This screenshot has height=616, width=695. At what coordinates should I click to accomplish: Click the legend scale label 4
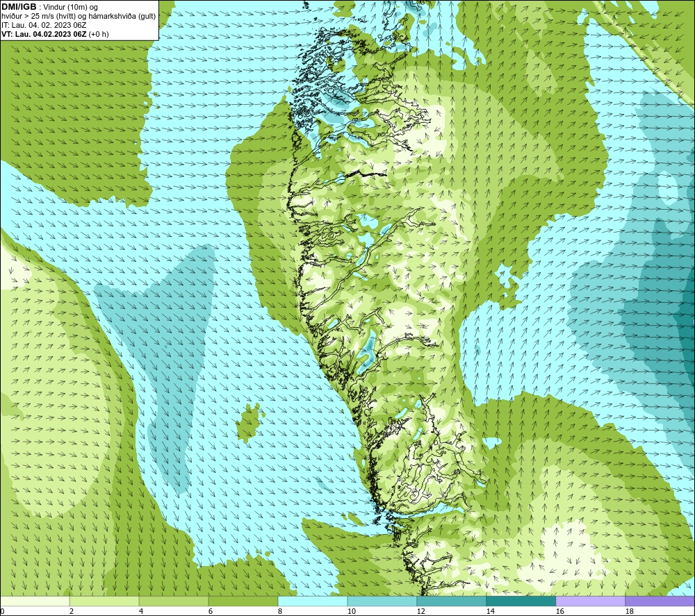[141, 612]
